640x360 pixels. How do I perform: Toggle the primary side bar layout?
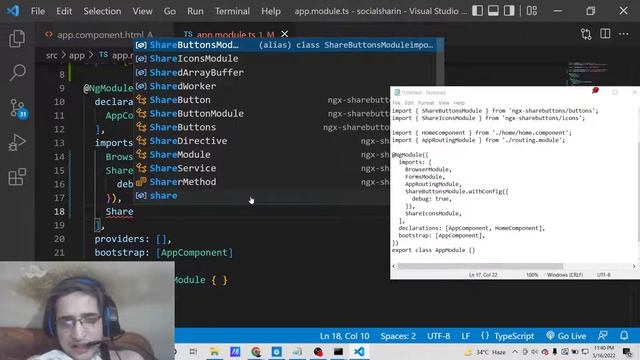click(477, 11)
